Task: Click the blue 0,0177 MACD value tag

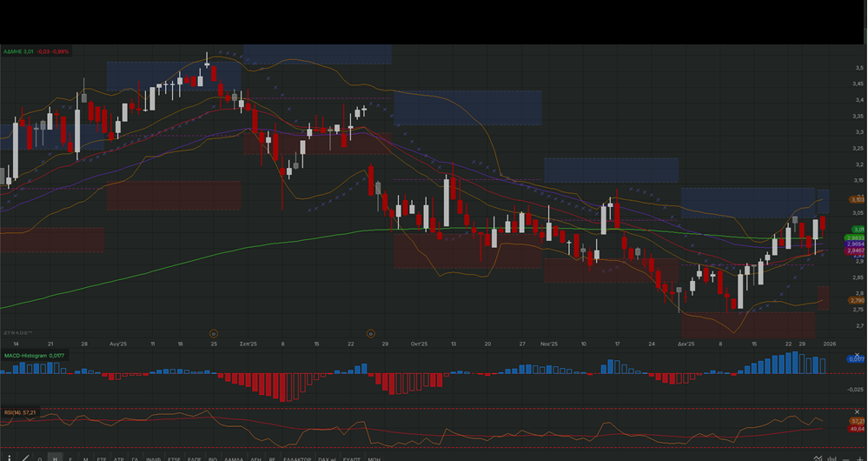Action: pyautogui.click(x=857, y=359)
